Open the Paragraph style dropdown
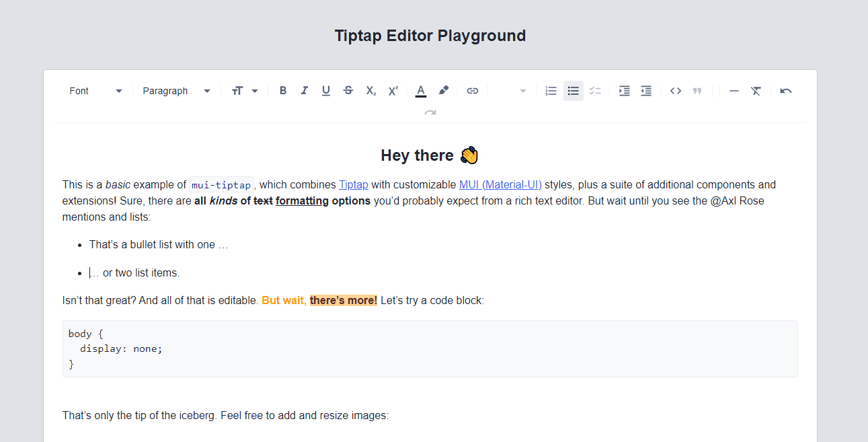 [176, 91]
